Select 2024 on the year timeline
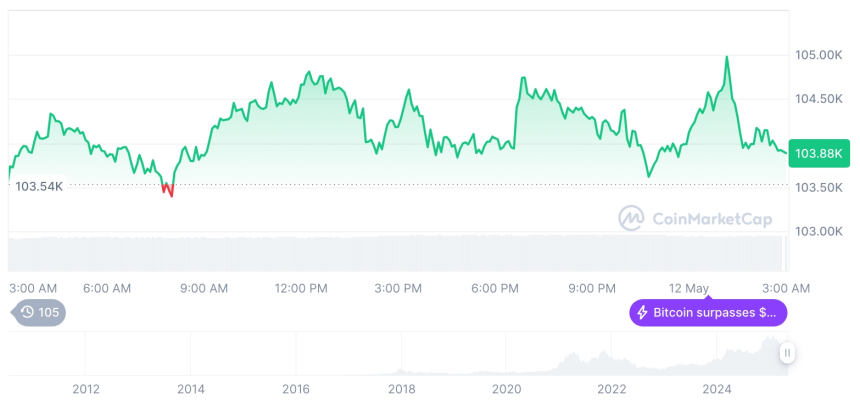Viewport: 860px width, 401px height. click(x=717, y=389)
